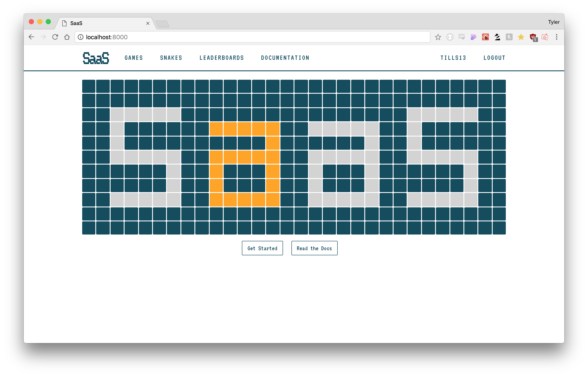This screenshot has height=377, width=588.
Task: Go to the browser home page
Action: click(x=67, y=37)
